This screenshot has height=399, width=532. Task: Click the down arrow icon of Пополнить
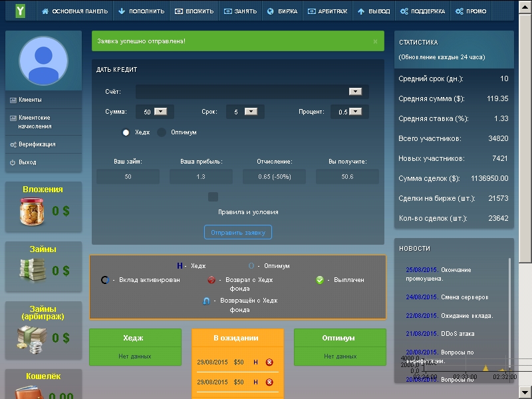point(122,11)
